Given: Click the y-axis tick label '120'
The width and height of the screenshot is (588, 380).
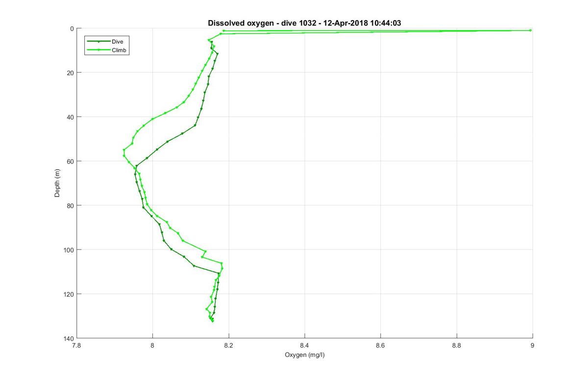Looking at the screenshot, I should click(69, 294).
